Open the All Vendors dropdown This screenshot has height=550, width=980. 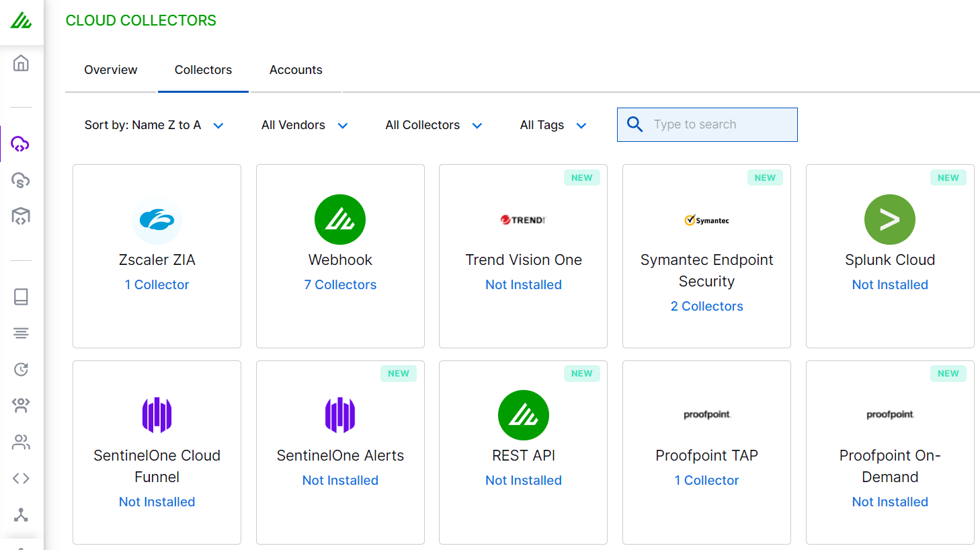click(x=304, y=125)
